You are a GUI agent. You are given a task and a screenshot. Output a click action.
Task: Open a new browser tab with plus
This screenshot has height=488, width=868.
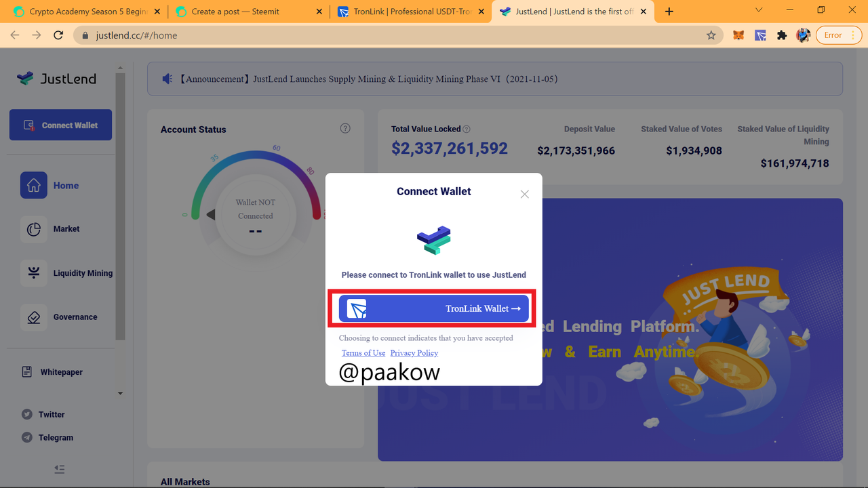[x=669, y=12]
